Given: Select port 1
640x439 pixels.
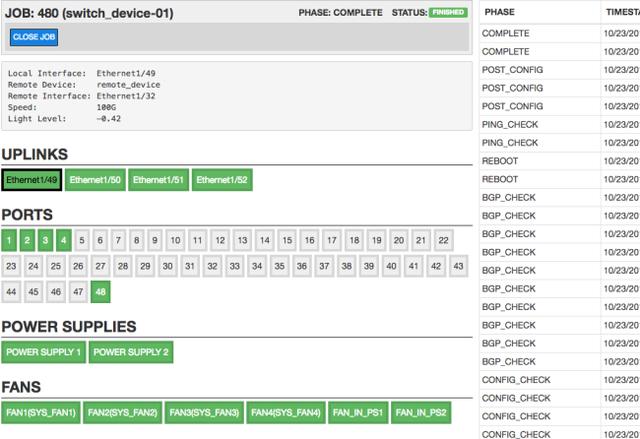Looking at the screenshot, I should [x=9, y=240].
